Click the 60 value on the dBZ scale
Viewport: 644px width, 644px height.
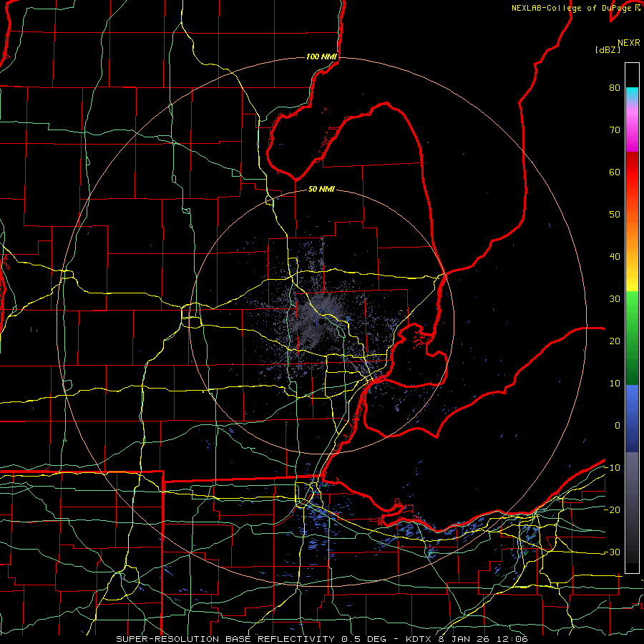(615, 172)
